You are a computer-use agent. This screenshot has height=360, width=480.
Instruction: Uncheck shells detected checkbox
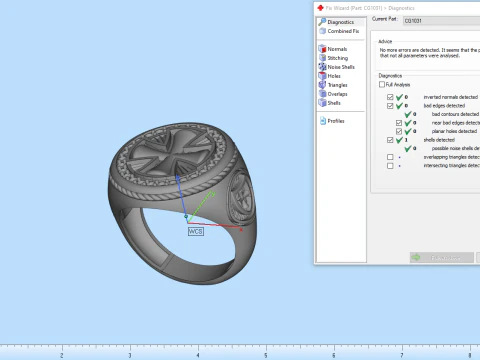[x=390, y=140]
